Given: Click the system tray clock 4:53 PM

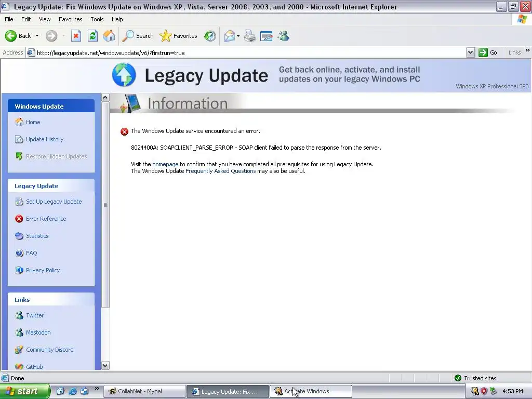Looking at the screenshot, I should [x=513, y=391].
